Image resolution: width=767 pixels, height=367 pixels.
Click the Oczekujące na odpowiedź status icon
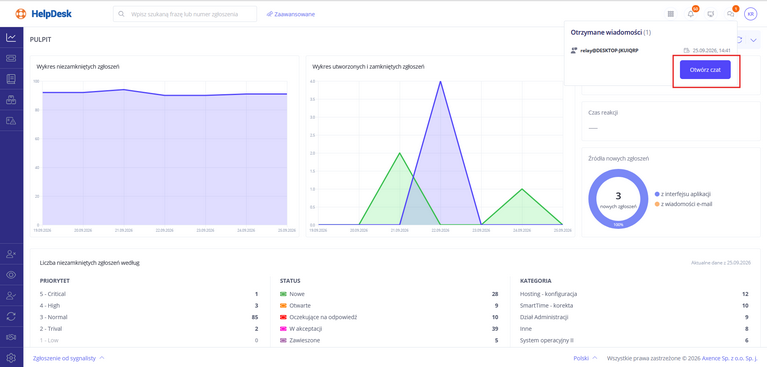point(283,317)
